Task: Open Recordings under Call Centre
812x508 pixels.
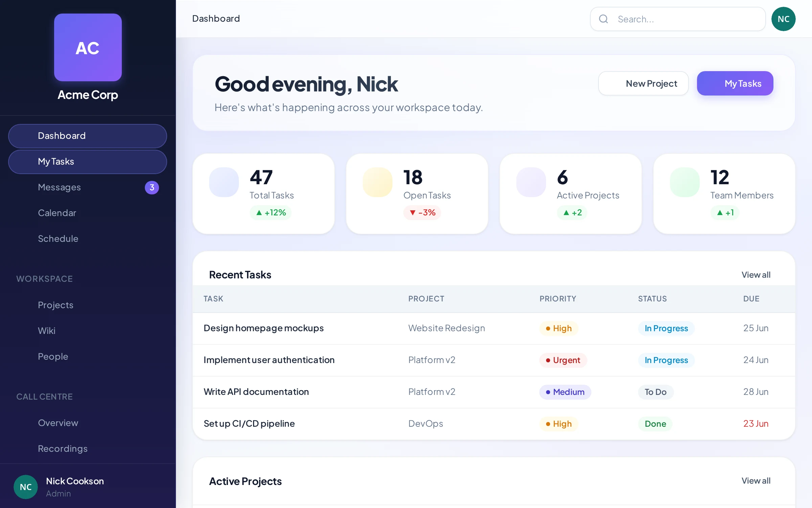Action: (88, 449)
